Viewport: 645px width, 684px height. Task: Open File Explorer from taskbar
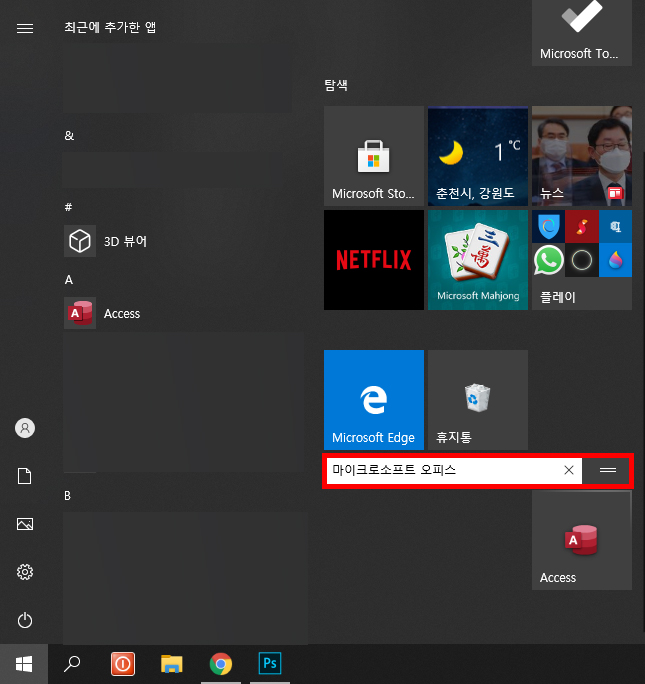coord(171,664)
